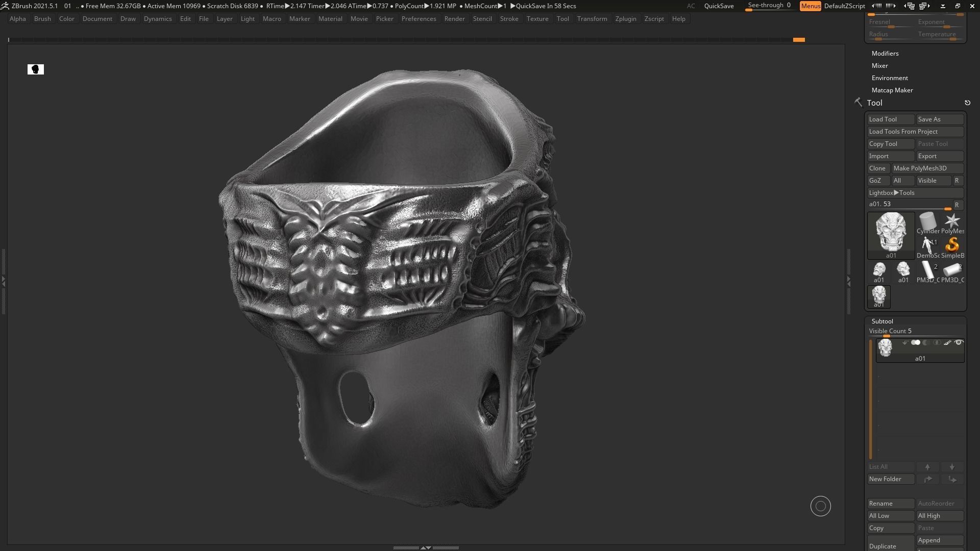Click the restore configuration icon in Tool header
The image size is (980, 551).
tap(967, 103)
